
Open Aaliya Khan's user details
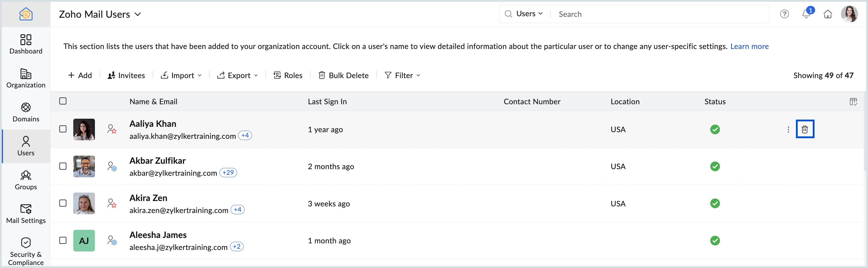coord(153,124)
